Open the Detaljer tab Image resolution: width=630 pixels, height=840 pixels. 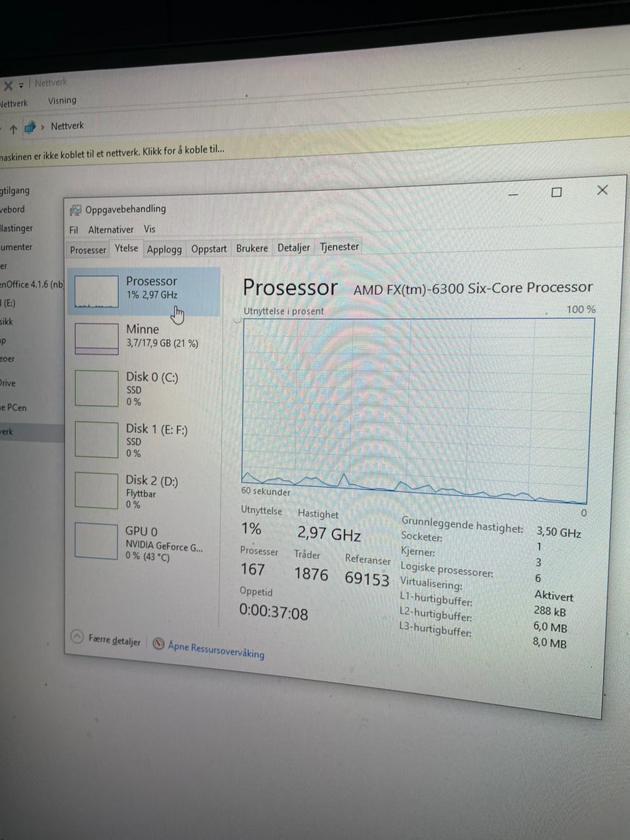pos(293,247)
